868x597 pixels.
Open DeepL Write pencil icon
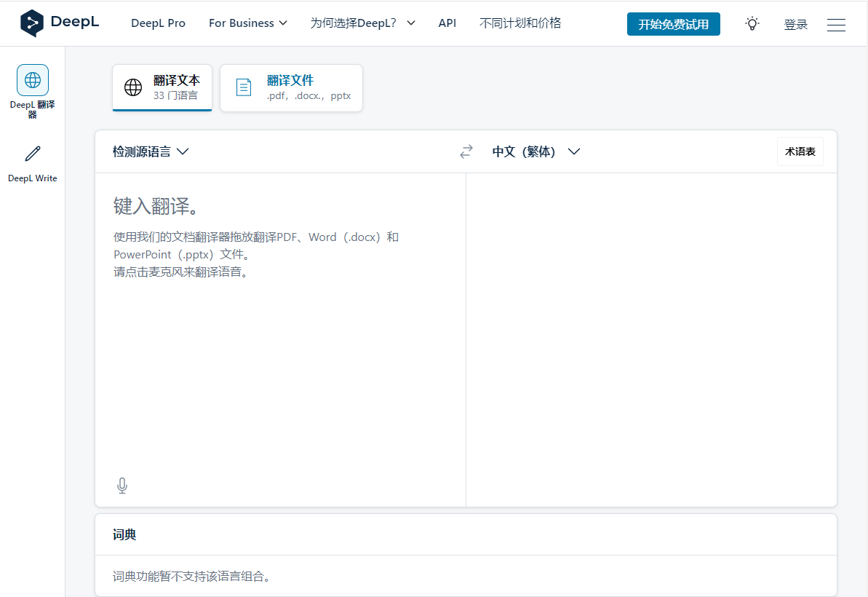33,154
